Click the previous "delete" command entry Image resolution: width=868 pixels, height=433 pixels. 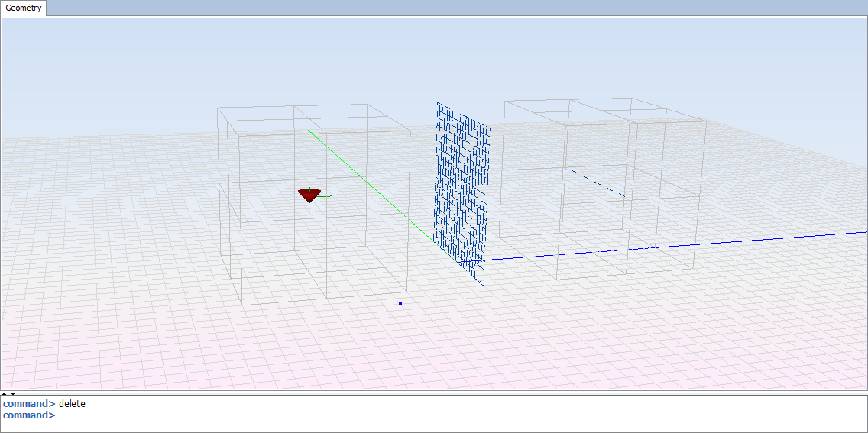(72, 403)
